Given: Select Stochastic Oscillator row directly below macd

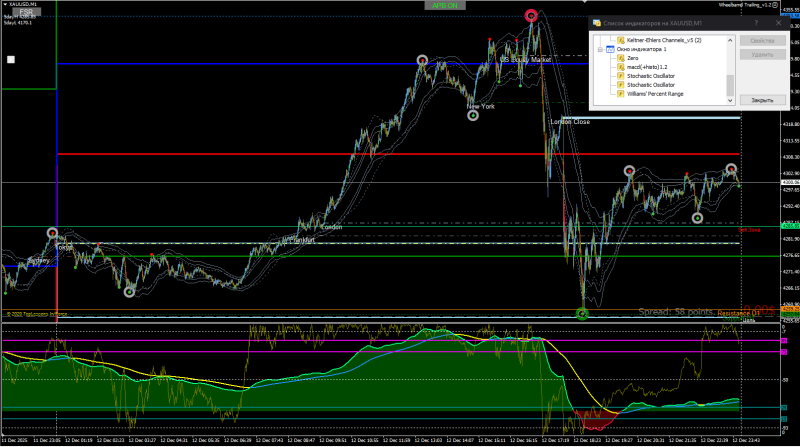Looking at the screenshot, I should pos(651,76).
